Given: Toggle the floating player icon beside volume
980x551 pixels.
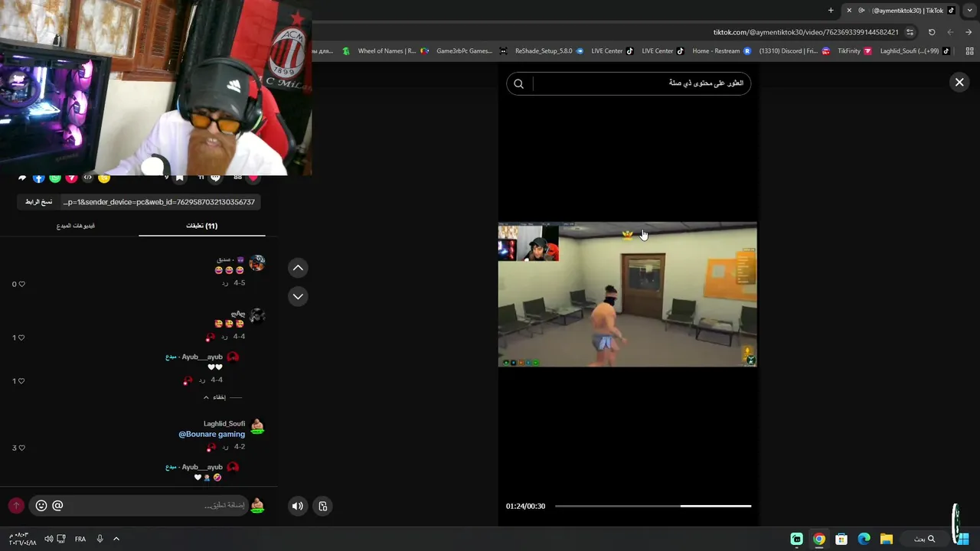Looking at the screenshot, I should 323,506.
